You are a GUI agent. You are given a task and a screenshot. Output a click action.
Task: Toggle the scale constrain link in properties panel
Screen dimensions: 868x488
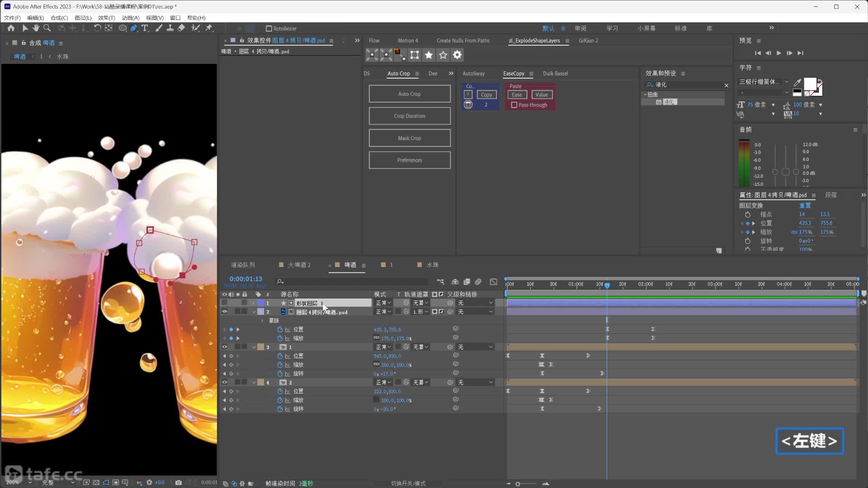(794, 232)
